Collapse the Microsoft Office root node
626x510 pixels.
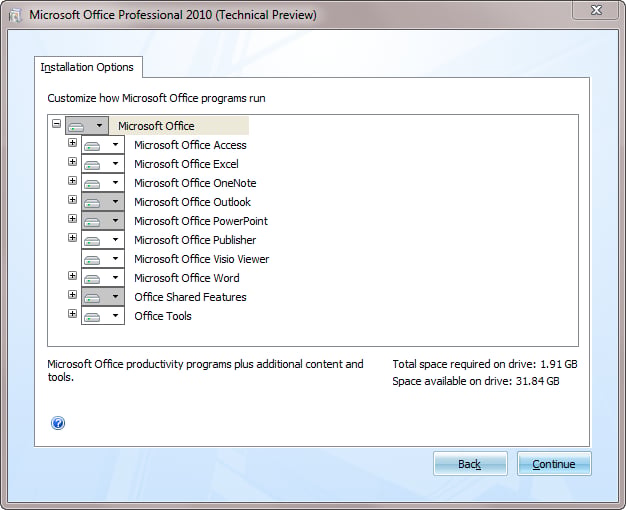tap(56, 123)
